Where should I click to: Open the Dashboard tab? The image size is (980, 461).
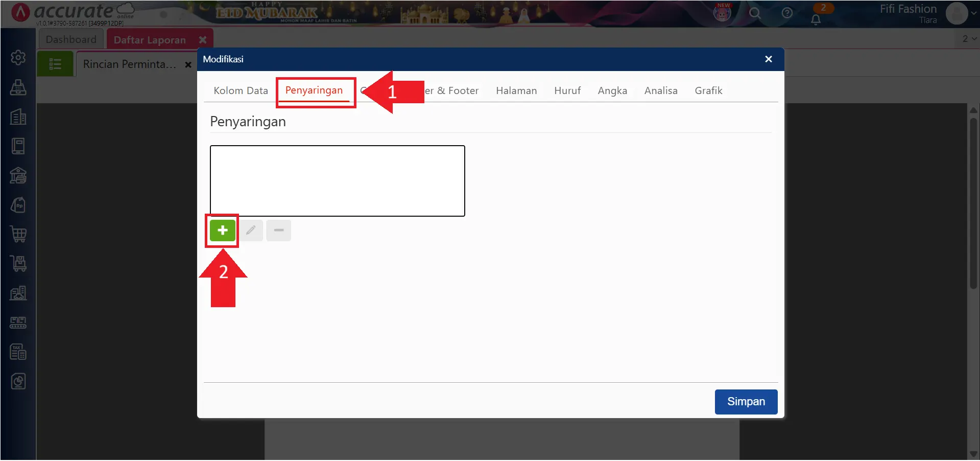[x=71, y=39]
